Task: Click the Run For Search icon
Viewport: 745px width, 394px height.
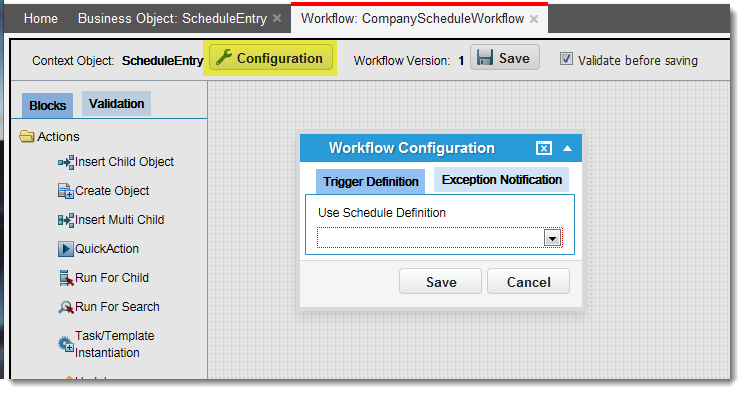Action: point(66,307)
